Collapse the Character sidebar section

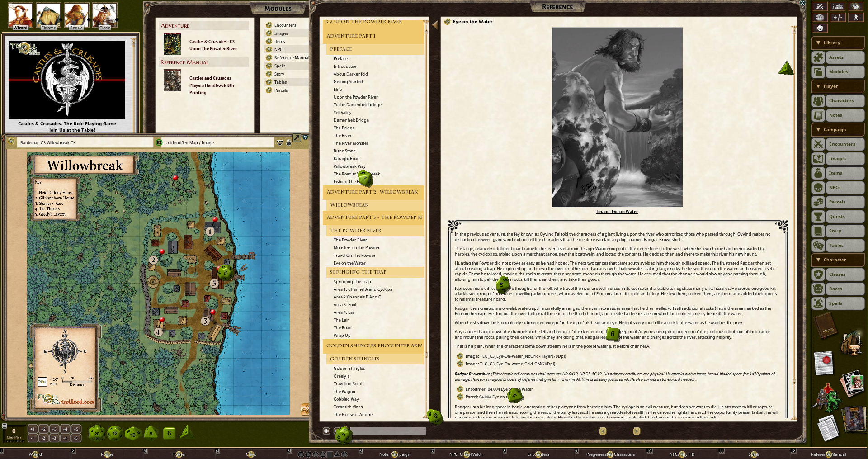coord(838,260)
